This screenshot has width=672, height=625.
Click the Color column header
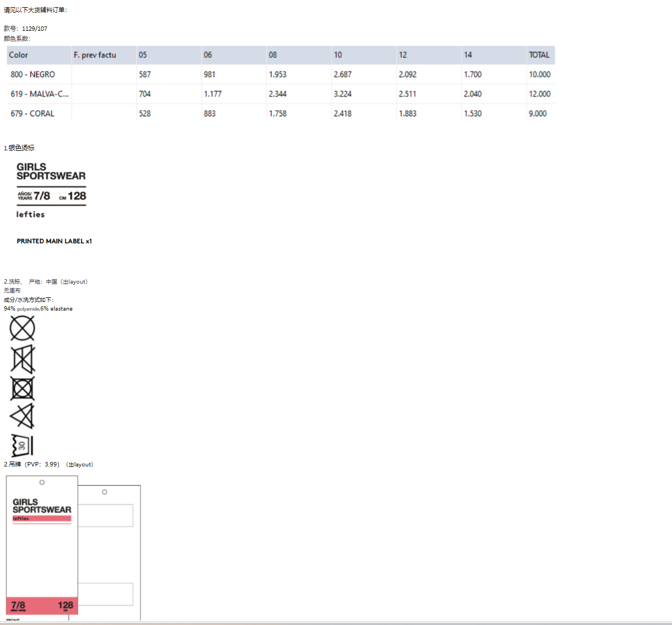(x=19, y=55)
